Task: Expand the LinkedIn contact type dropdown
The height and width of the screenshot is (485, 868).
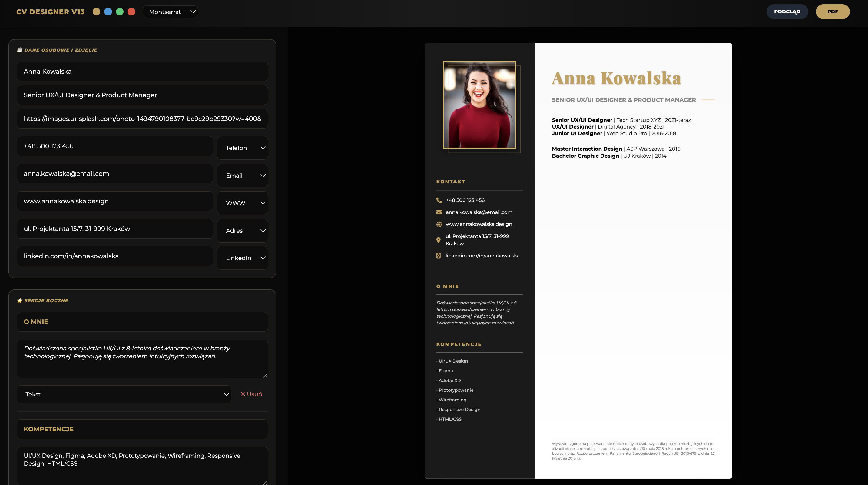Action: [x=243, y=258]
